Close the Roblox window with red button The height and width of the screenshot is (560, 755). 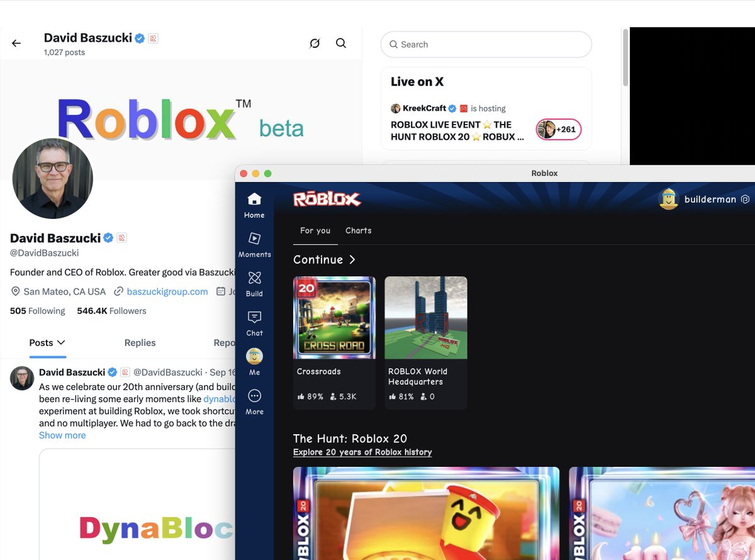(244, 174)
